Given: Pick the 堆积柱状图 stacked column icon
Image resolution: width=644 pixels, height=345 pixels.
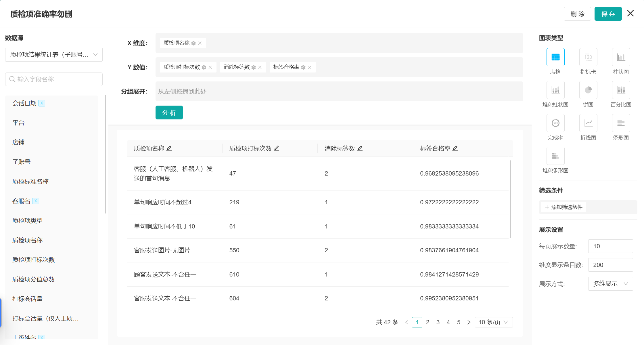Looking at the screenshot, I should click(555, 90).
